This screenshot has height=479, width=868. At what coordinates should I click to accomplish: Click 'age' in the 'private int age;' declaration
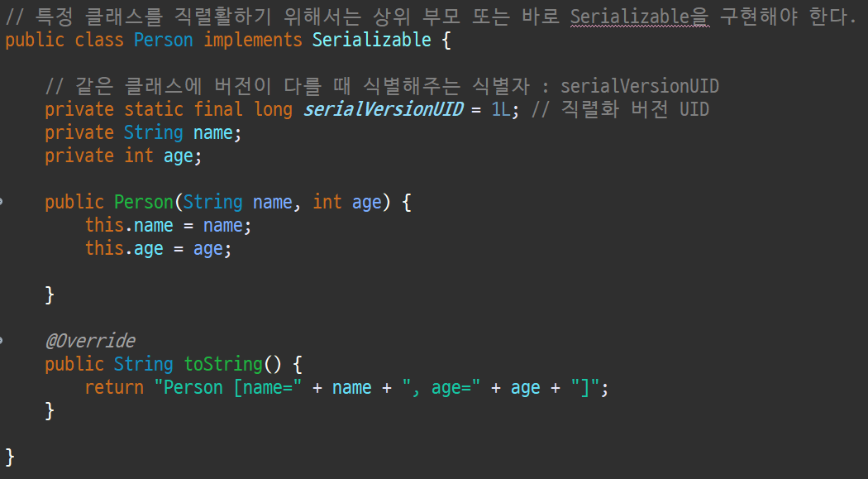pyautogui.click(x=179, y=156)
